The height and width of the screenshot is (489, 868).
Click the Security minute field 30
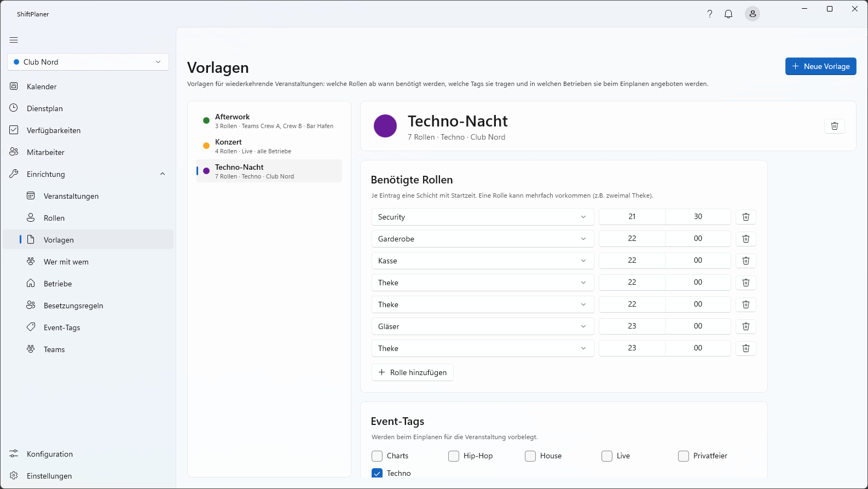[x=698, y=217]
